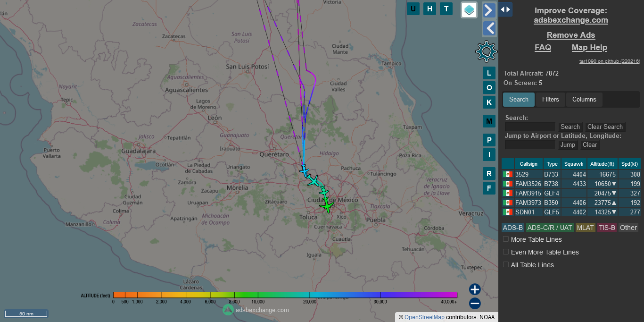Click the Search button

pos(570,127)
